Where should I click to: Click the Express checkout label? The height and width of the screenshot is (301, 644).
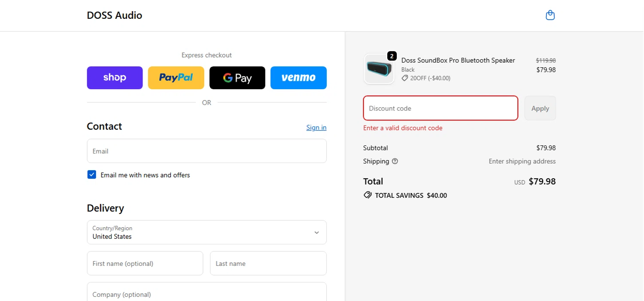click(x=207, y=55)
